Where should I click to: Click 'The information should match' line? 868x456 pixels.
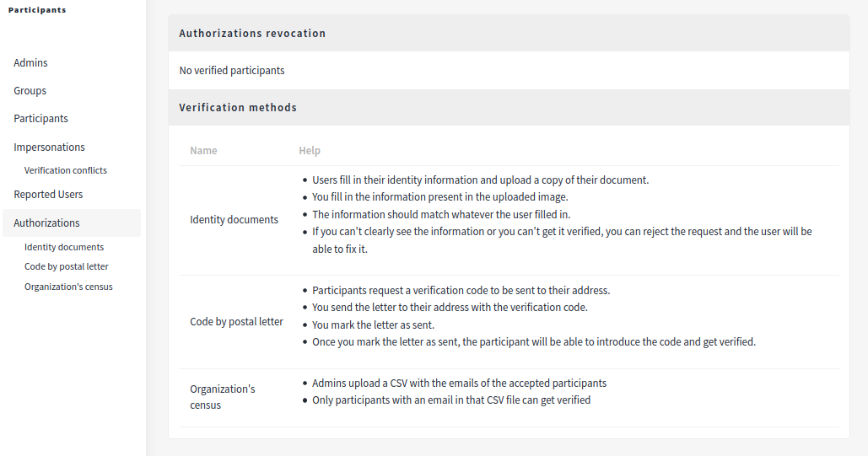(x=441, y=215)
